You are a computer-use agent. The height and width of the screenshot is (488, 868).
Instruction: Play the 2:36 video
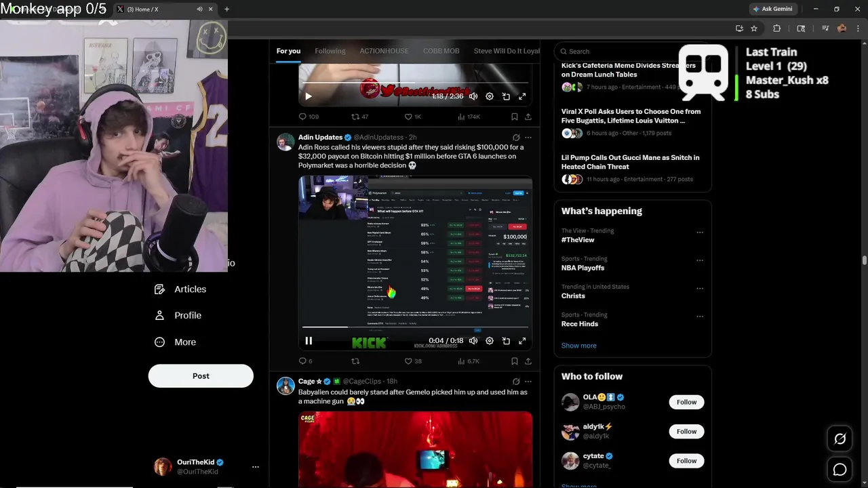click(x=309, y=96)
